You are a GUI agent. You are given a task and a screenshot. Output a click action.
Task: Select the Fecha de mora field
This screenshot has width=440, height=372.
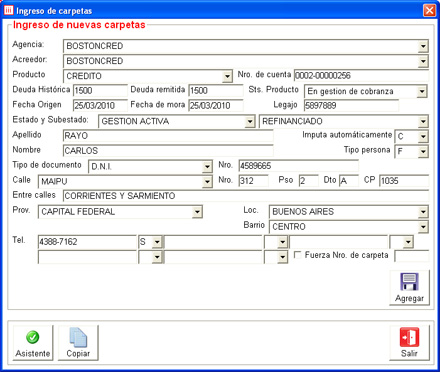tap(216, 106)
